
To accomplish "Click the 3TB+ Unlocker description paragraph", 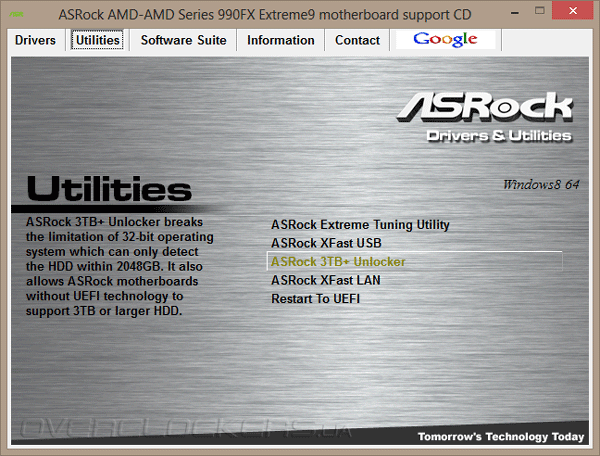I will click(119, 267).
